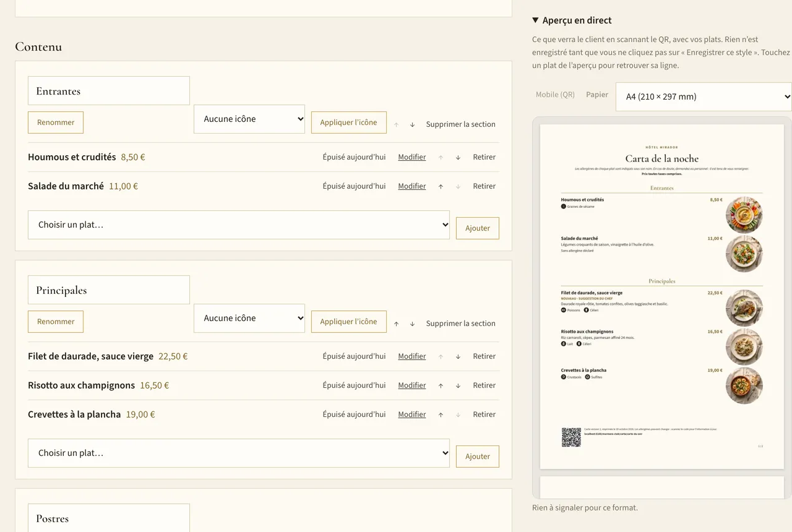Collapse the Aperçu en direct panel
Image resolution: width=792 pixels, height=532 pixels.
point(572,20)
